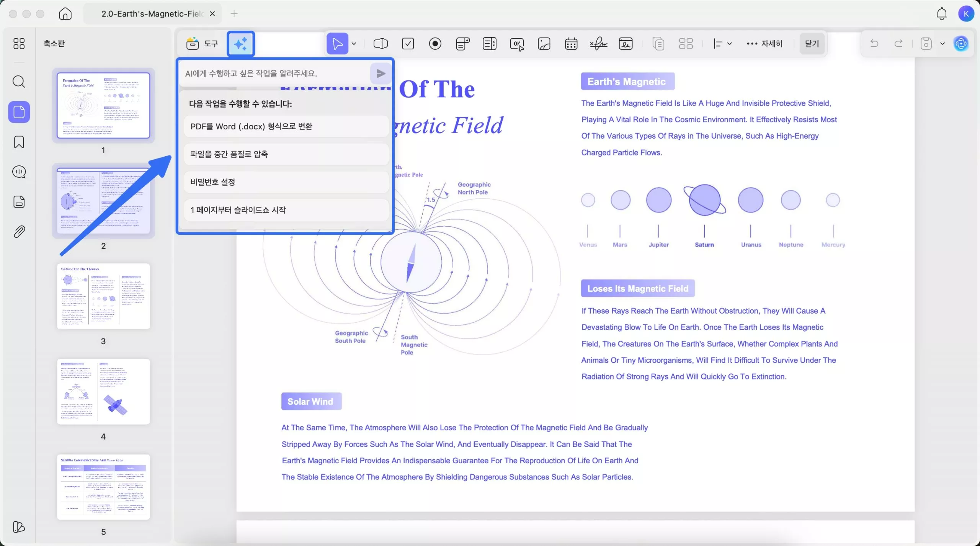The width and height of the screenshot is (980, 546).
Task: Select the radio button form tool
Action: pyautogui.click(x=435, y=44)
